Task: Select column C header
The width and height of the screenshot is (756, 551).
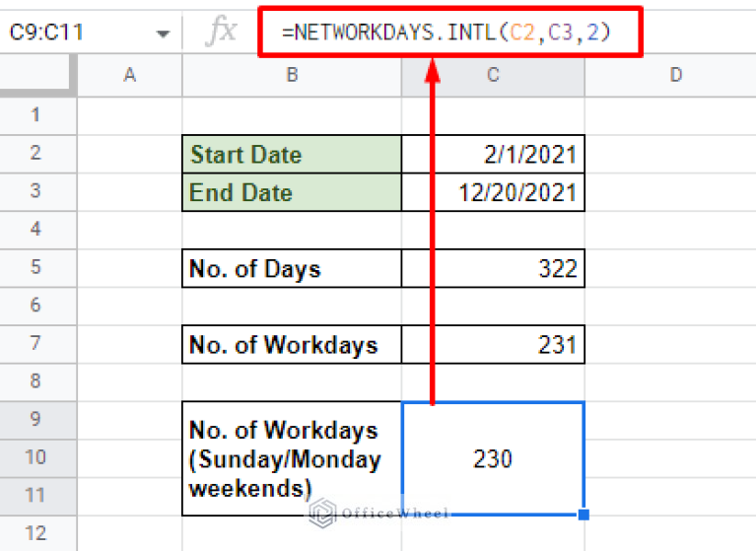Action: click(493, 75)
